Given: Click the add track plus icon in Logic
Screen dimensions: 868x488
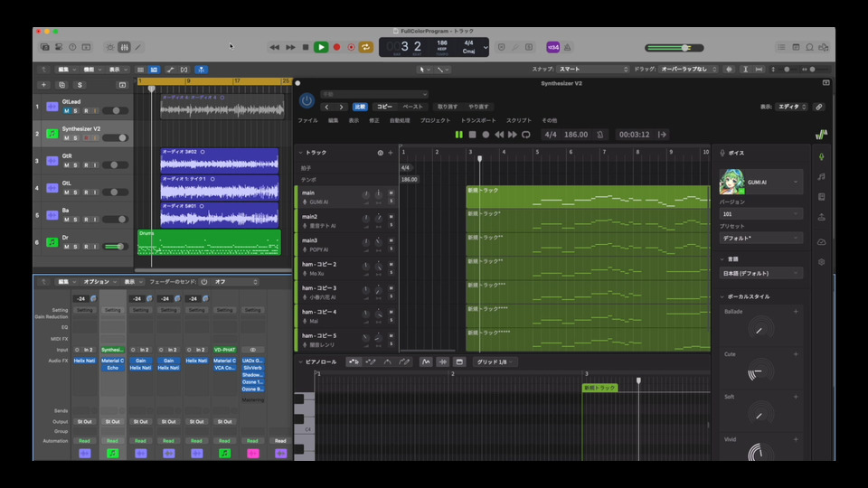Looking at the screenshot, I should 43,85.
